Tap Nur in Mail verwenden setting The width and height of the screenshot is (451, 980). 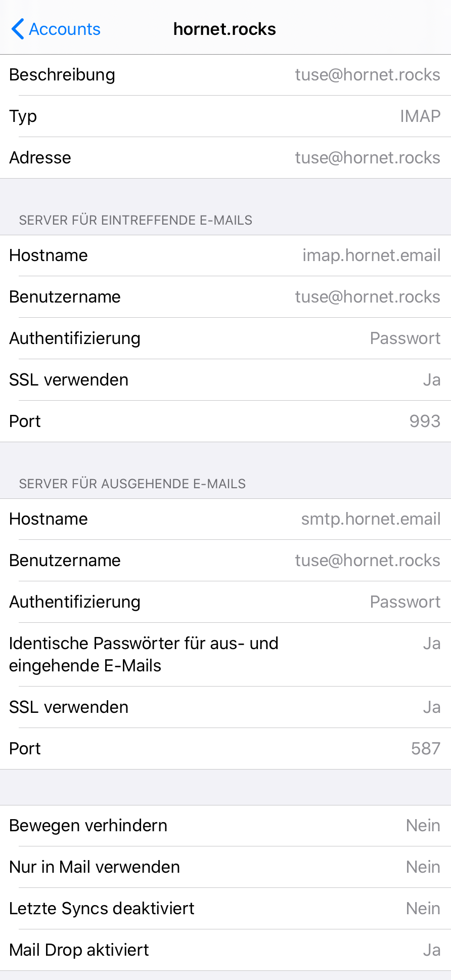(x=225, y=867)
